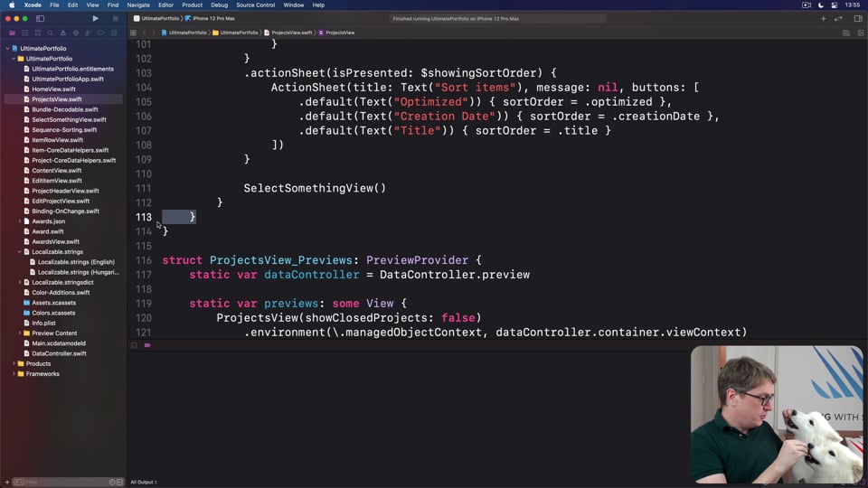This screenshot has height=488, width=868.
Task: Select DataController.swift in navigator
Action: point(60,353)
